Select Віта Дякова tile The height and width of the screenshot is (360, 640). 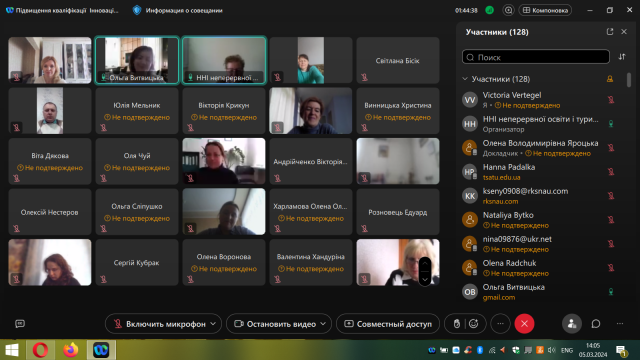pos(50,161)
